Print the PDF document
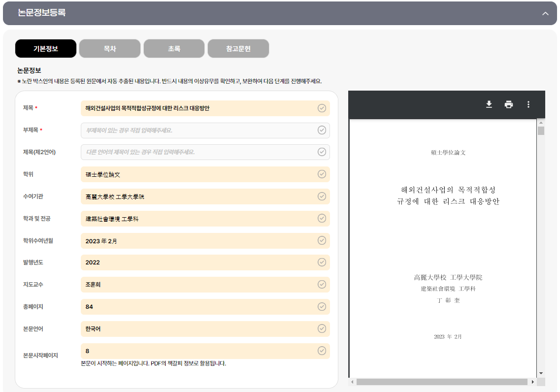This screenshot has height=392, width=560. 508,104
